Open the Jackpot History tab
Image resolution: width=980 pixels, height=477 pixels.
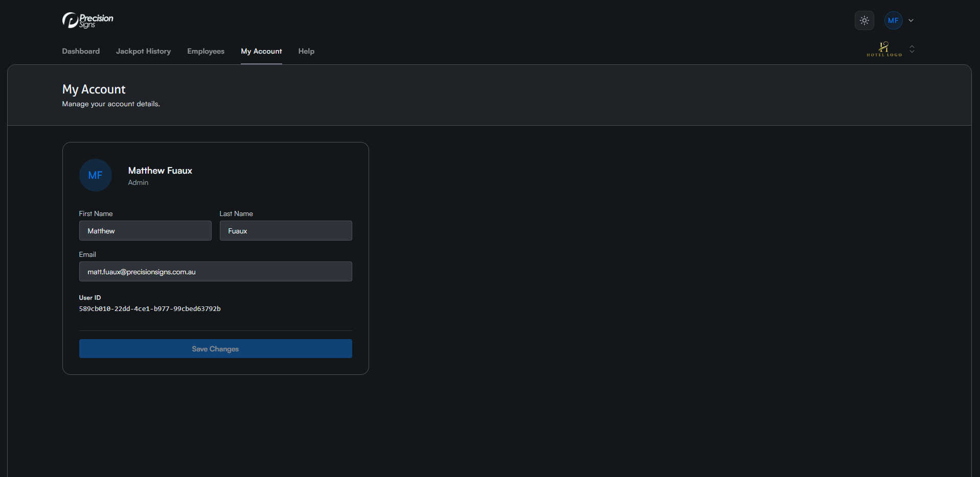143,51
